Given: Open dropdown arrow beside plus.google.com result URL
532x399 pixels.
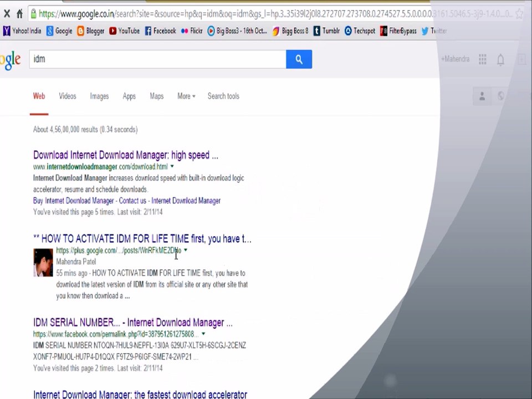Looking at the screenshot, I should point(186,250).
